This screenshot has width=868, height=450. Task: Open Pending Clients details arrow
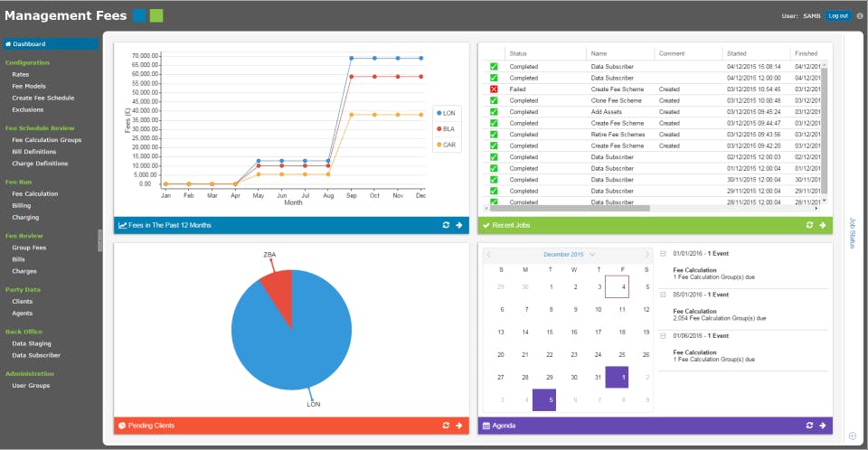tap(459, 426)
